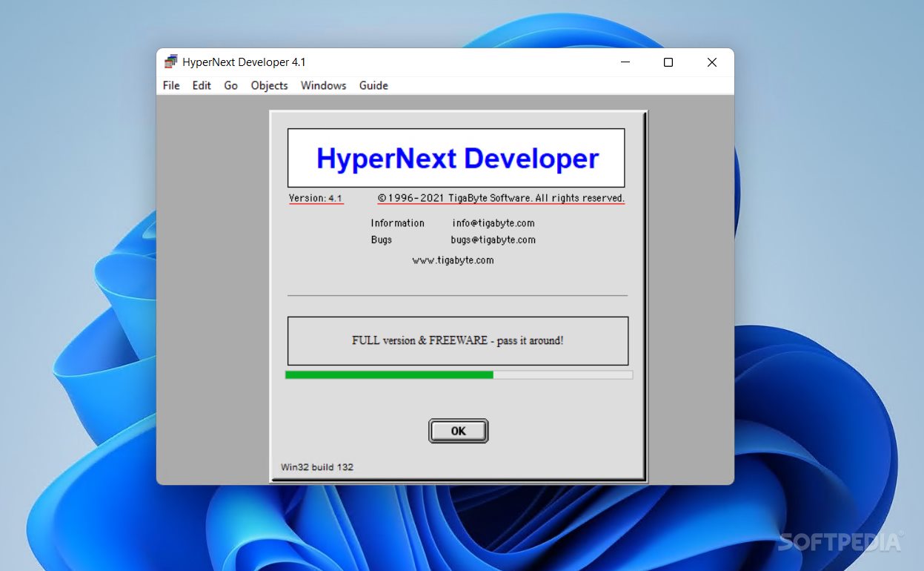Click the OK button
The image size is (924, 571).
pyautogui.click(x=459, y=431)
